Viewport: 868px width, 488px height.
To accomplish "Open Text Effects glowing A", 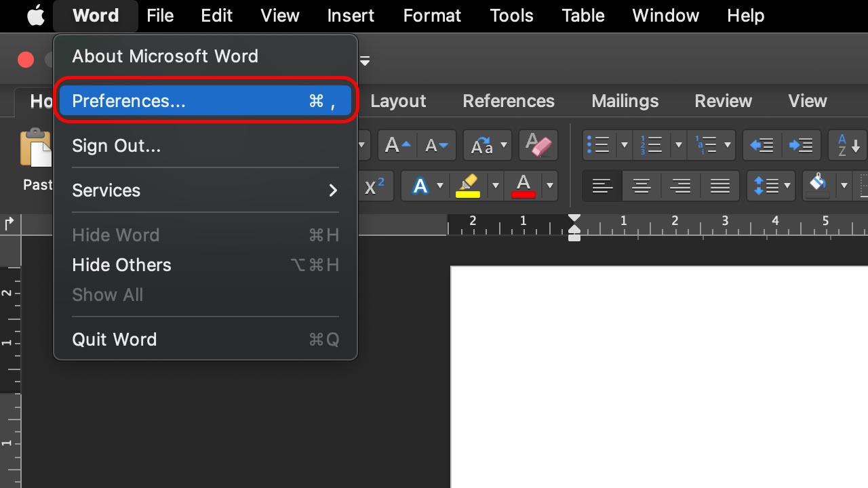I will [420, 186].
